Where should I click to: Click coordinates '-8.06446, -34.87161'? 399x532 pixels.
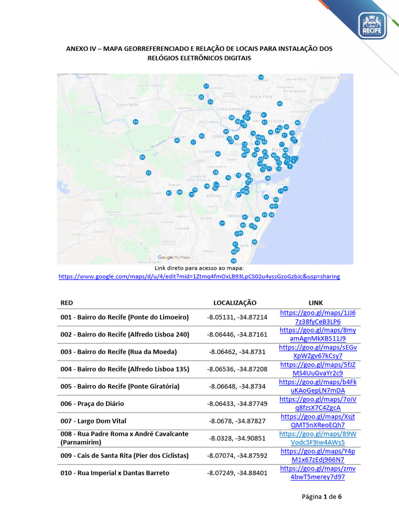237,335
